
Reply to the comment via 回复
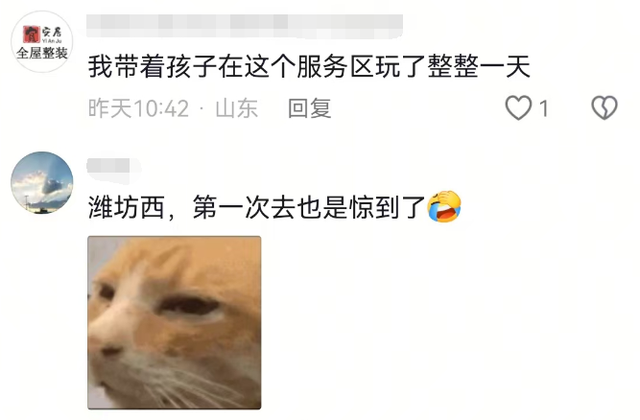pos(309,109)
